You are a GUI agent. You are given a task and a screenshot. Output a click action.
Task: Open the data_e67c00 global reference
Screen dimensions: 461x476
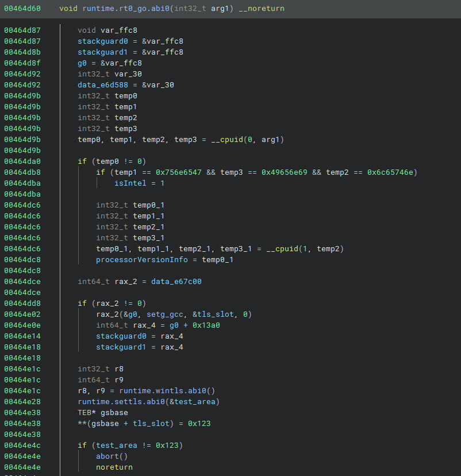(x=176, y=282)
